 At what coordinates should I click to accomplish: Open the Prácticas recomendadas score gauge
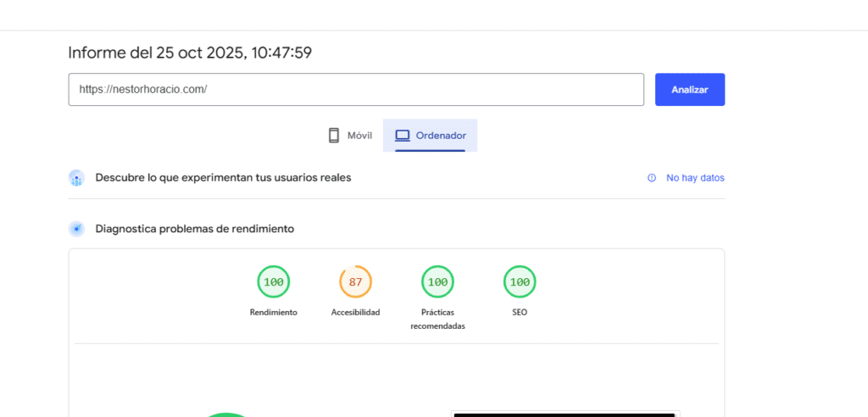(x=437, y=282)
